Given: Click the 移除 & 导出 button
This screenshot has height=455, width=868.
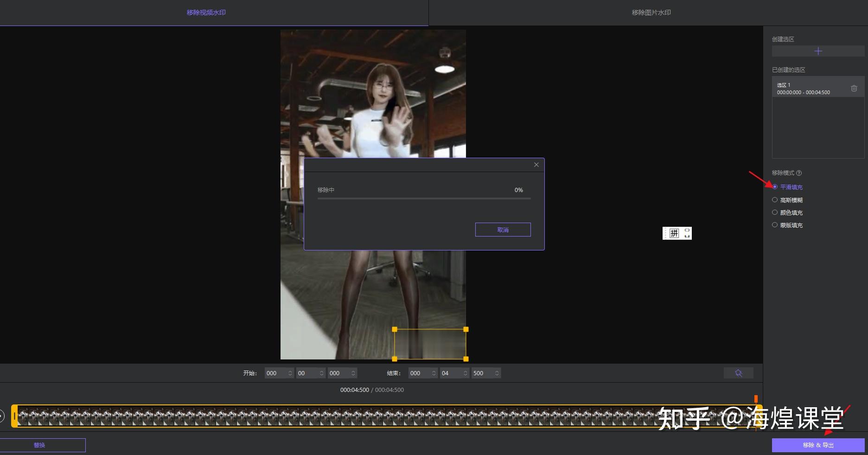Looking at the screenshot, I should (x=818, y=445).
